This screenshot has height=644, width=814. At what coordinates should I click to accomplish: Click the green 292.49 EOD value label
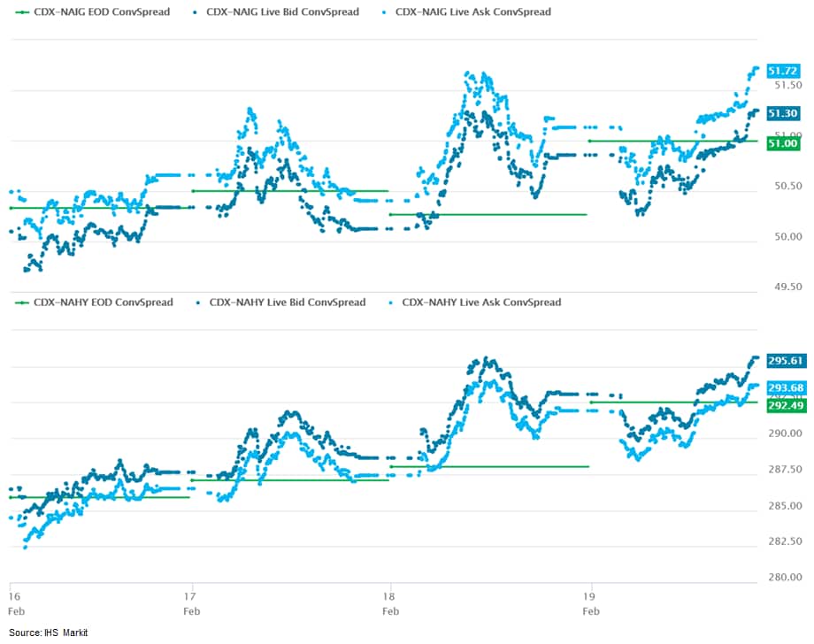(786, 405)
